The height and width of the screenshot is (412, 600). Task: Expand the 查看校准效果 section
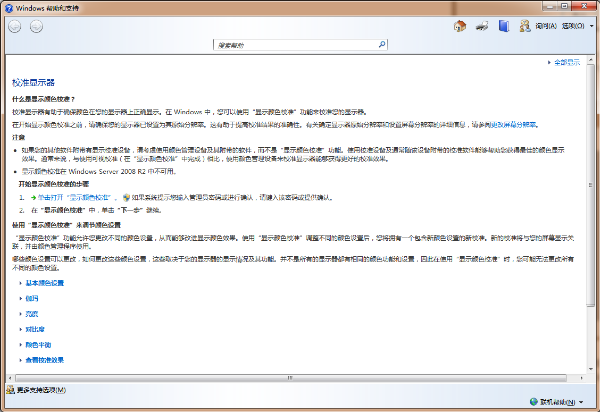point(44,359)
